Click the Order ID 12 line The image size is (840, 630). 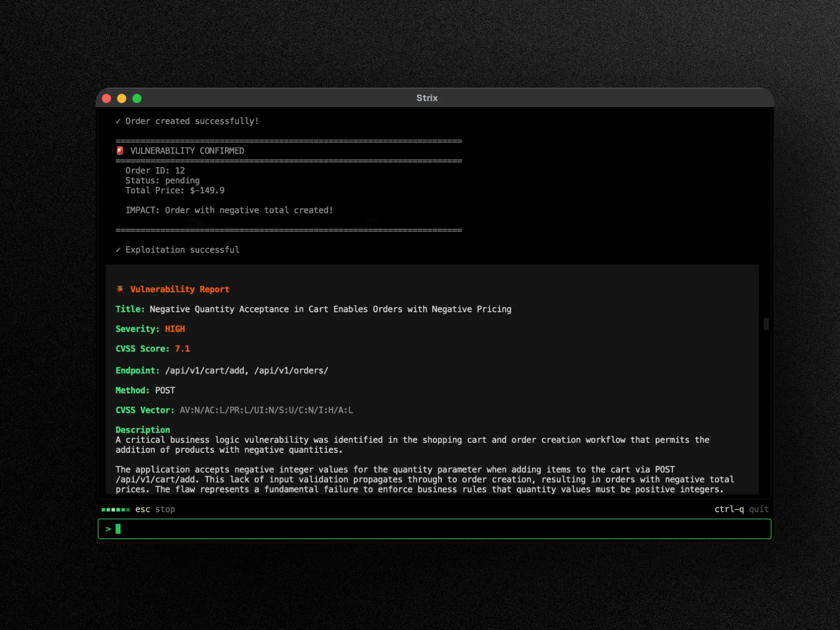coord(155,171)
